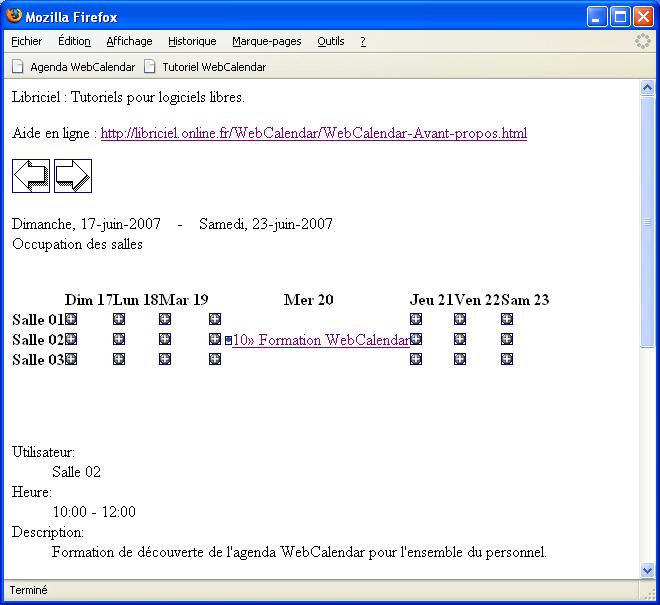Open the Tutoriel WebCalendar bookmark
This screenshot has width=660, height=605.
(205, 67)
